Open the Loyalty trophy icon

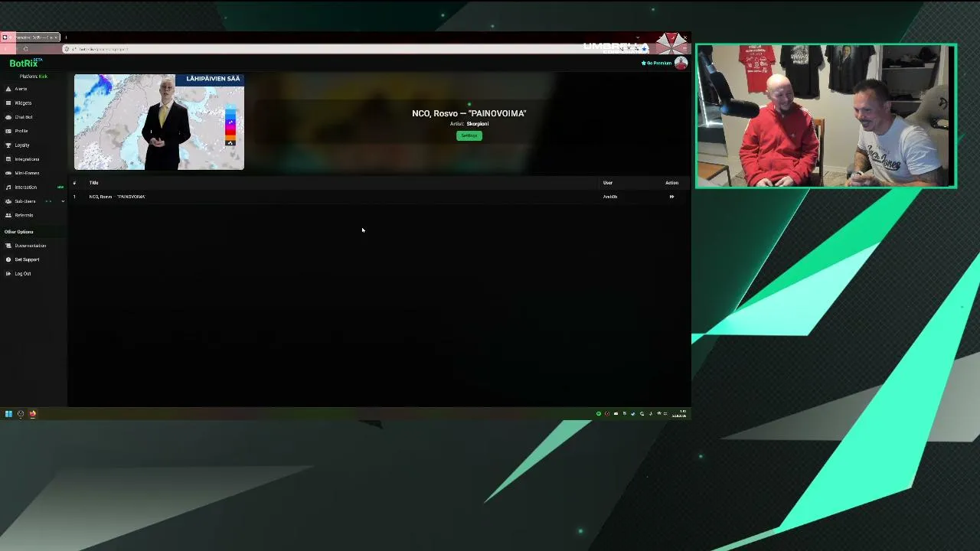pyautogui.click(x=8, y=145)
